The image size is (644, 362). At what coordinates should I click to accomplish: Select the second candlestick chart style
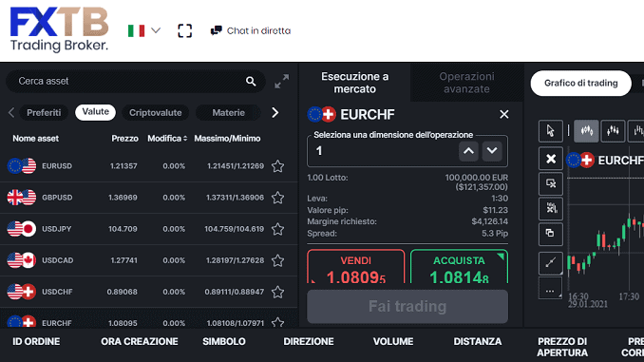click(613, 131)
